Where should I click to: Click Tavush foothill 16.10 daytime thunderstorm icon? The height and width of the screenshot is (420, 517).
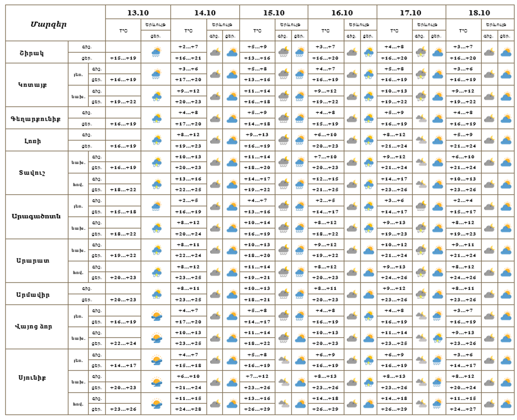click(x=369, y=162)
